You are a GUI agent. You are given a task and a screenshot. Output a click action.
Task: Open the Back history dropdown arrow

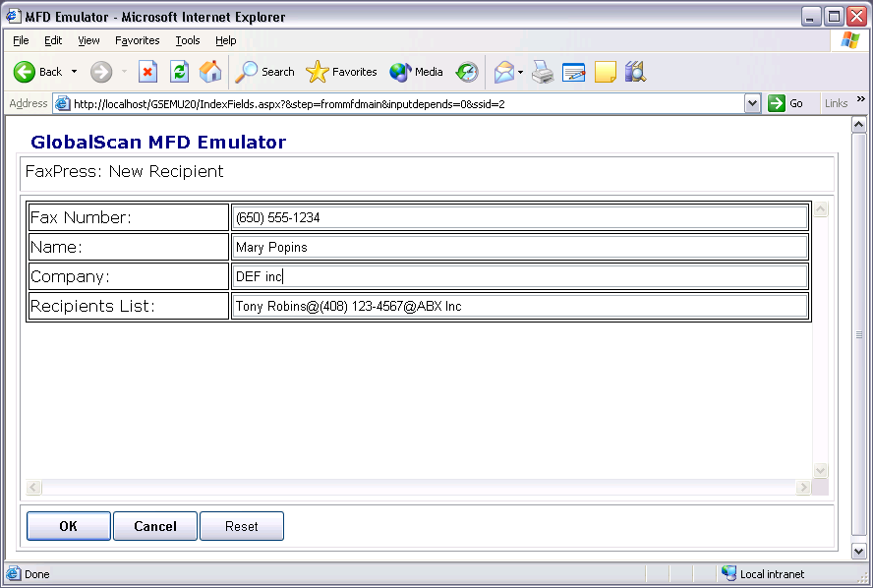click(x=74, y=72)
